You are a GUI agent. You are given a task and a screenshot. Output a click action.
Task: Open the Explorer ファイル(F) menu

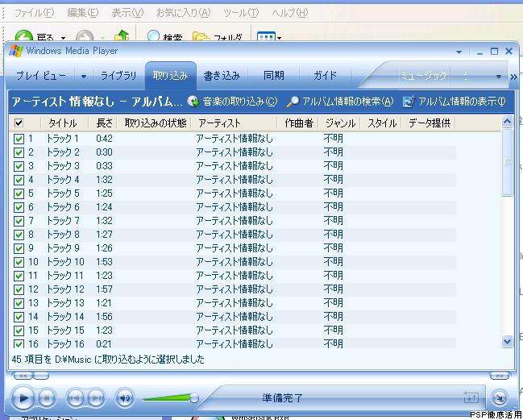tap(34, 13)
